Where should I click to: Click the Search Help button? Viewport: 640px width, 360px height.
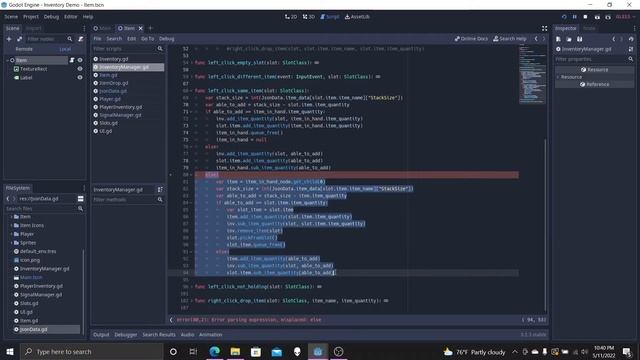509,39
